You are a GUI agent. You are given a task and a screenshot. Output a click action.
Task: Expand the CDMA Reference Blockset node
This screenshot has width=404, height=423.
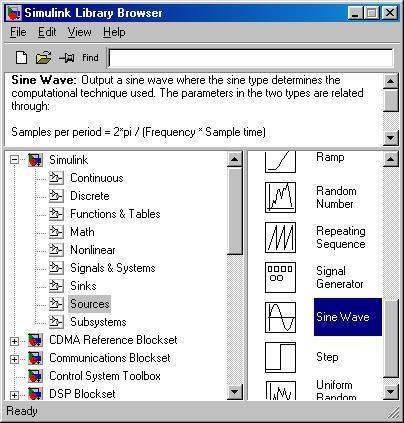pos(14,341)
